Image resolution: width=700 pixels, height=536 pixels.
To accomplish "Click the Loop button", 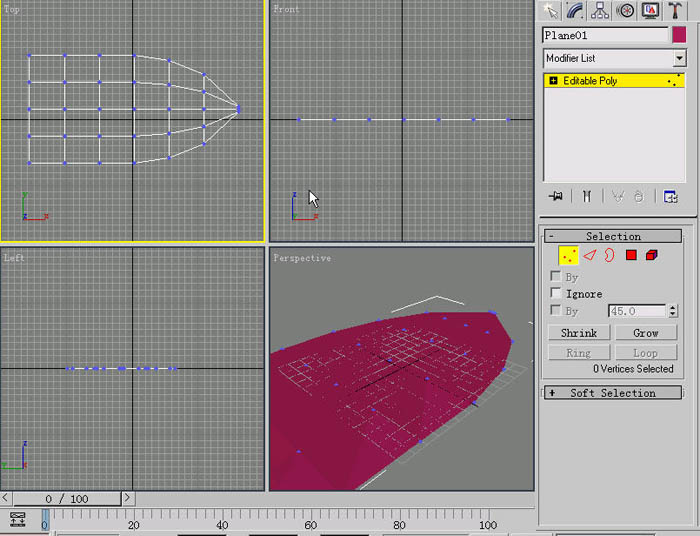I will click(x=646, y=353).
